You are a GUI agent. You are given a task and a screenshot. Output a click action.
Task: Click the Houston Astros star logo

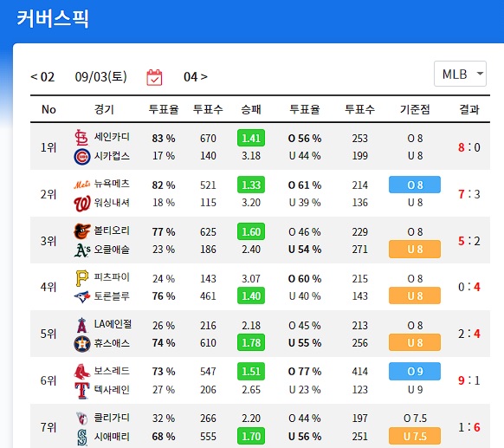click(x=82, y=343)
